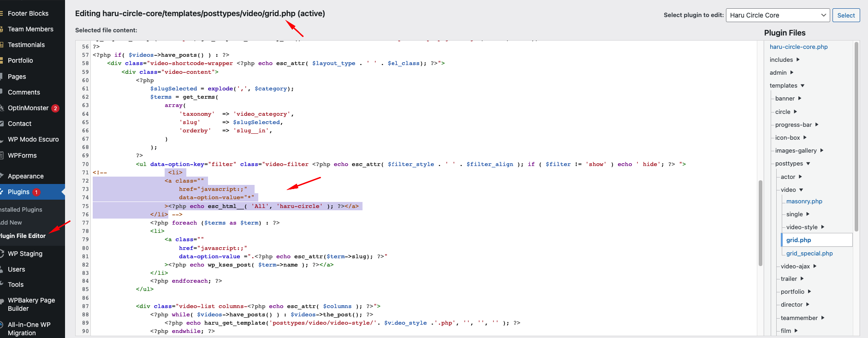The height and width of the screenshot is (338, 868).
Task: Expand the progress-bar folder
Action: (x=797, y=125)
